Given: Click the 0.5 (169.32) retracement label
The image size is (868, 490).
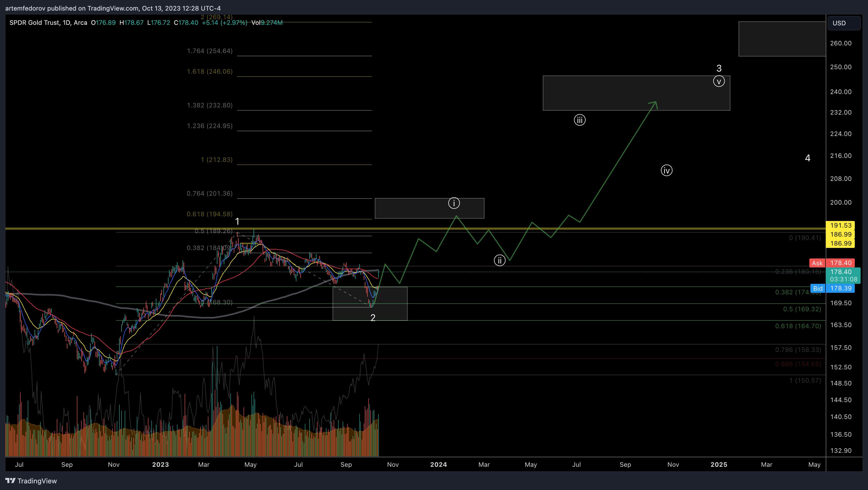Looking at the screenshot, I should tap(802, 309).
